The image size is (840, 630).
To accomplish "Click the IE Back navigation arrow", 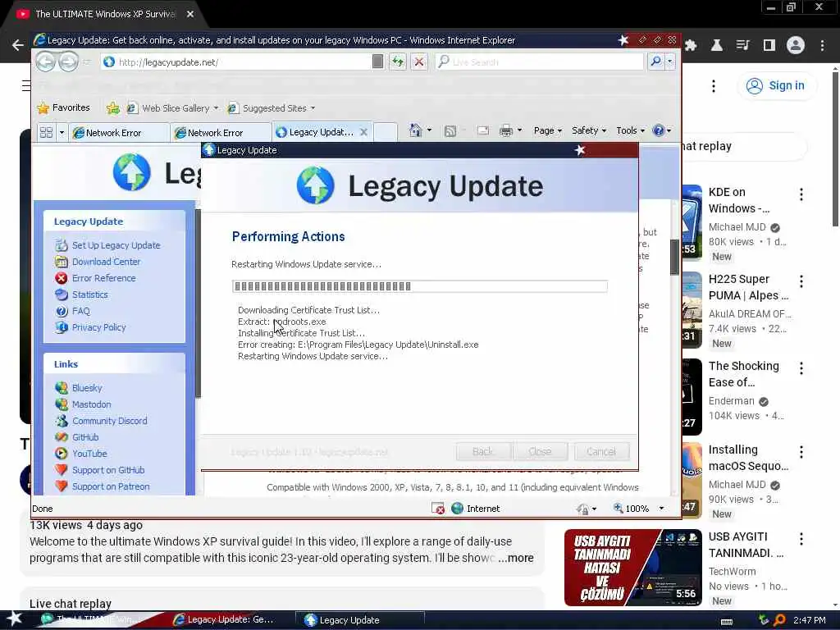I will 46,62.
